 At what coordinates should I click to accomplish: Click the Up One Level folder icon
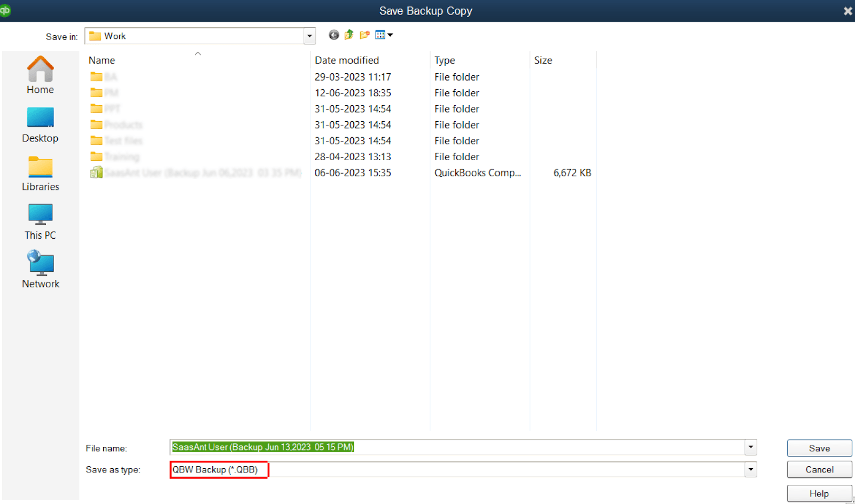349,35
